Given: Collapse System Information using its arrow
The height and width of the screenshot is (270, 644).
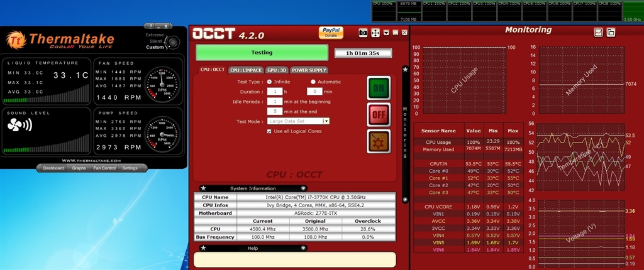Looking at the screenshot, I should tap(303, 188).
